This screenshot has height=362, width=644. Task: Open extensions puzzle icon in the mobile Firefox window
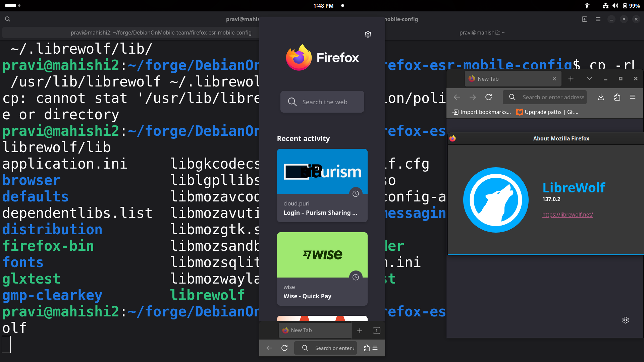coord(367,348)
